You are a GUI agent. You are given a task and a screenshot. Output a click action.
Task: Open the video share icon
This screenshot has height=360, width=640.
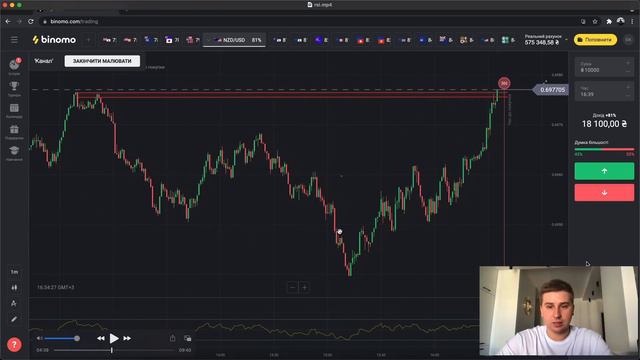173,338
